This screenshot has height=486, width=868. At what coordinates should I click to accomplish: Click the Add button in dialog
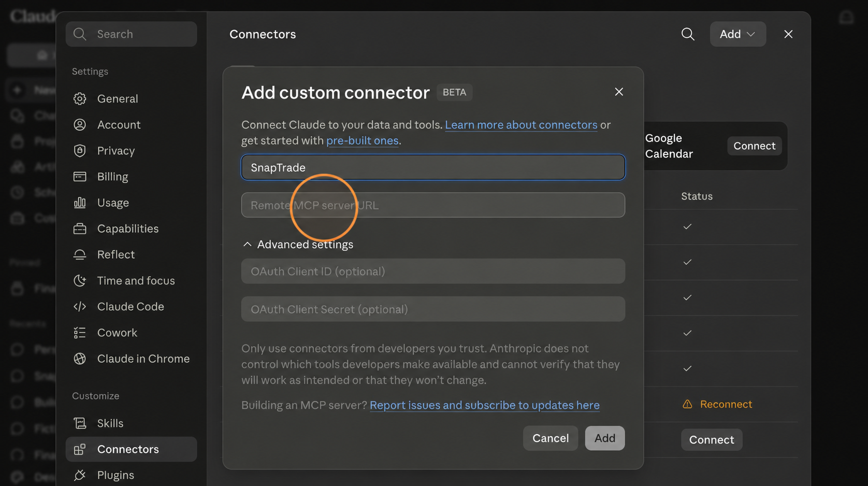[x=605, y=438]
